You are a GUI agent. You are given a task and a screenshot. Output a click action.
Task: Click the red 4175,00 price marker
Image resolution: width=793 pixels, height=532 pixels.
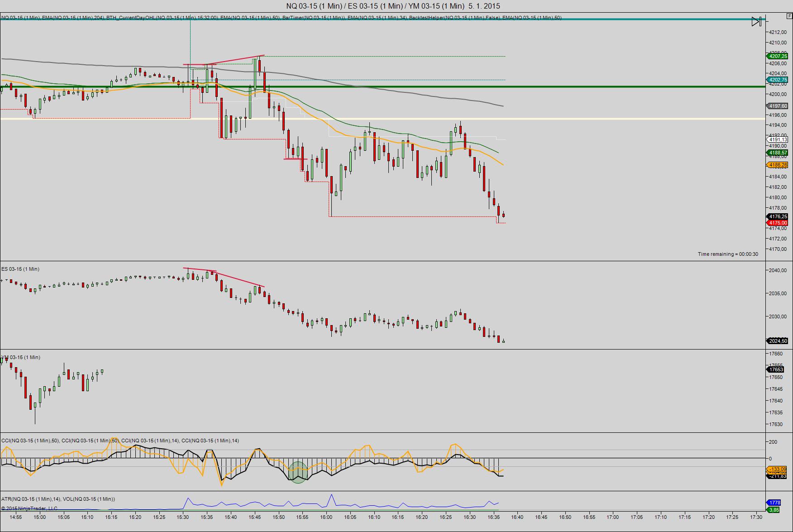point(778,223)
